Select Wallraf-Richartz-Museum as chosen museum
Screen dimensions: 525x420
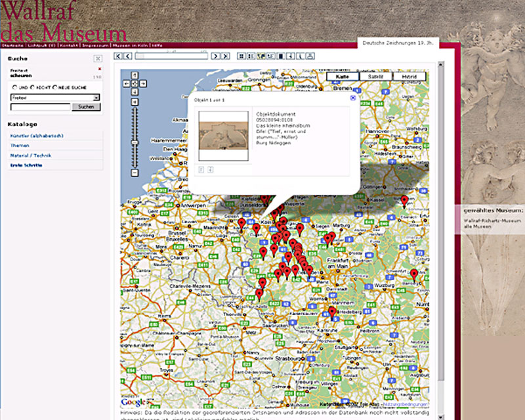(492, 220)
